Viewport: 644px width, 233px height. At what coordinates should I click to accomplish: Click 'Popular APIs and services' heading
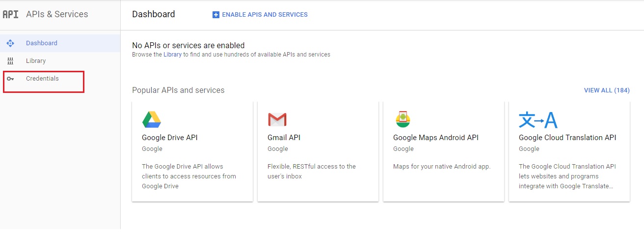pos(178,90)
